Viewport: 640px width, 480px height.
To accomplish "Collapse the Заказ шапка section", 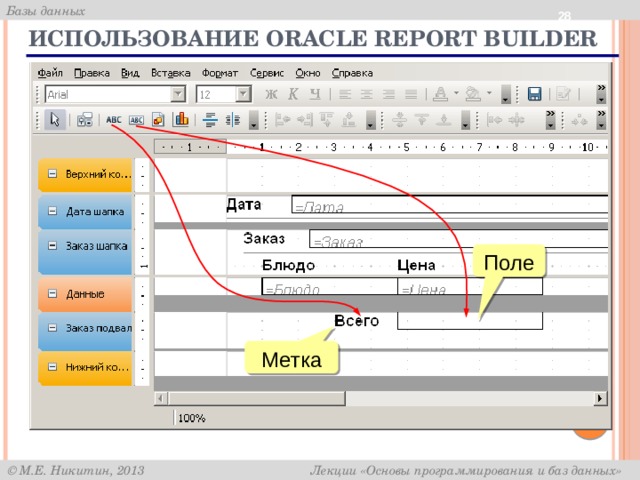I will pyautogui.click(x=53, y=246).
